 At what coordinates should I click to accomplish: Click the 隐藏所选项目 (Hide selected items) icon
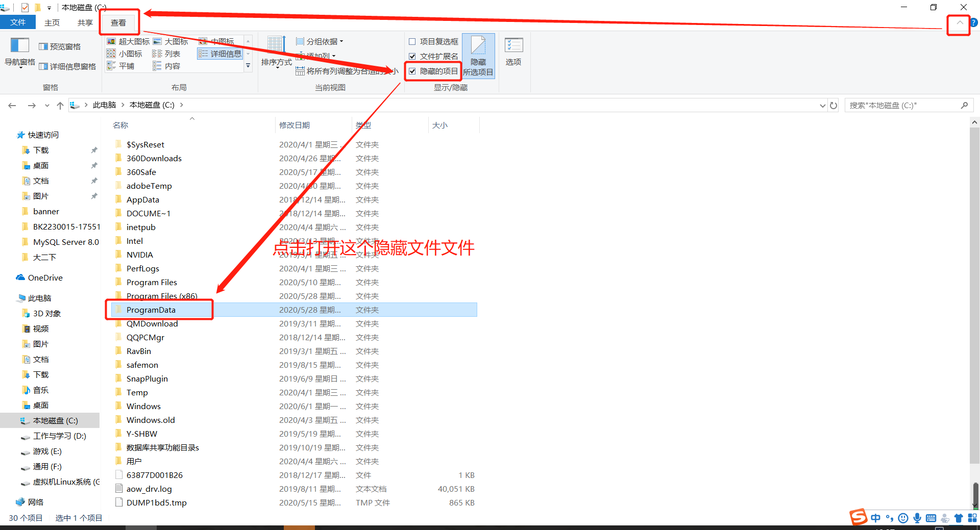click(478, 54)
